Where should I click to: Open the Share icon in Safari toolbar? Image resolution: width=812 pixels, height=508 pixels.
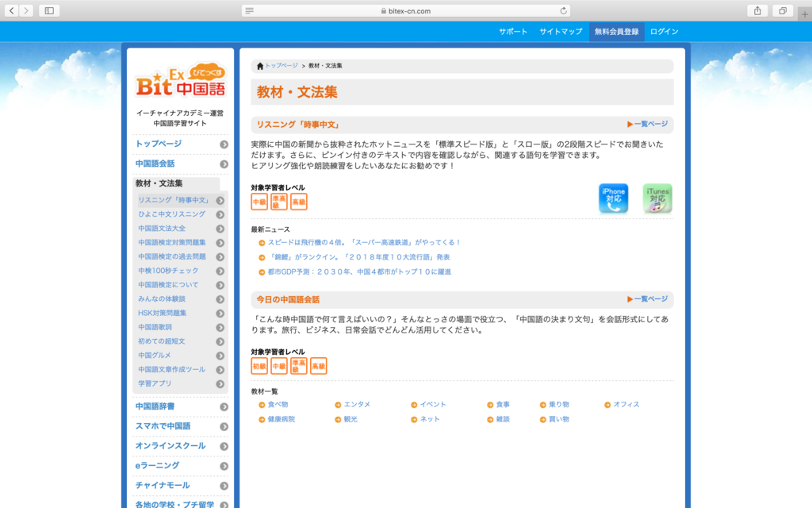[x=757, y=10]
